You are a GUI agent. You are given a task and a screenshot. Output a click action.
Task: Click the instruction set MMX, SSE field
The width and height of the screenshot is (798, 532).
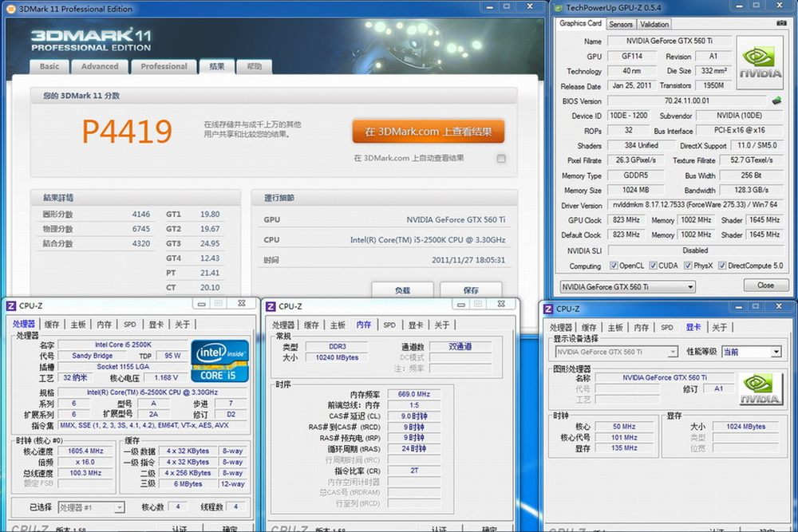coord(152,425)
